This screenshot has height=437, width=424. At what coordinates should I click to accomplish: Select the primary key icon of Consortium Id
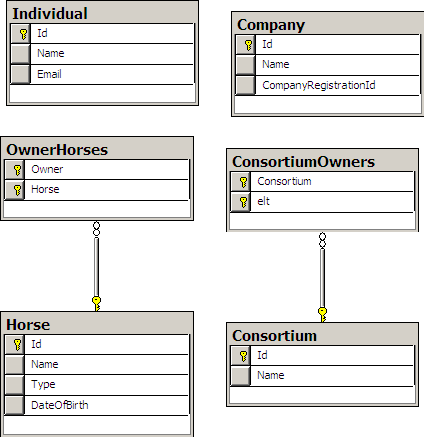click(243, 356)
